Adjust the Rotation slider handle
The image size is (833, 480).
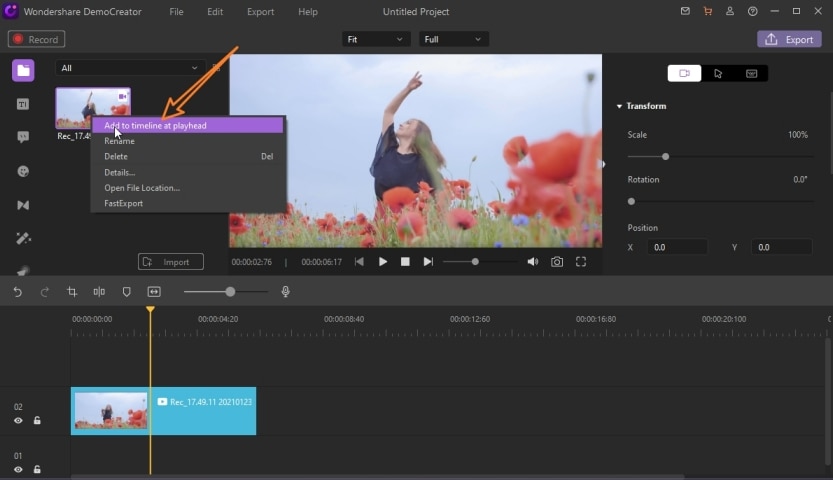[631, 201]
